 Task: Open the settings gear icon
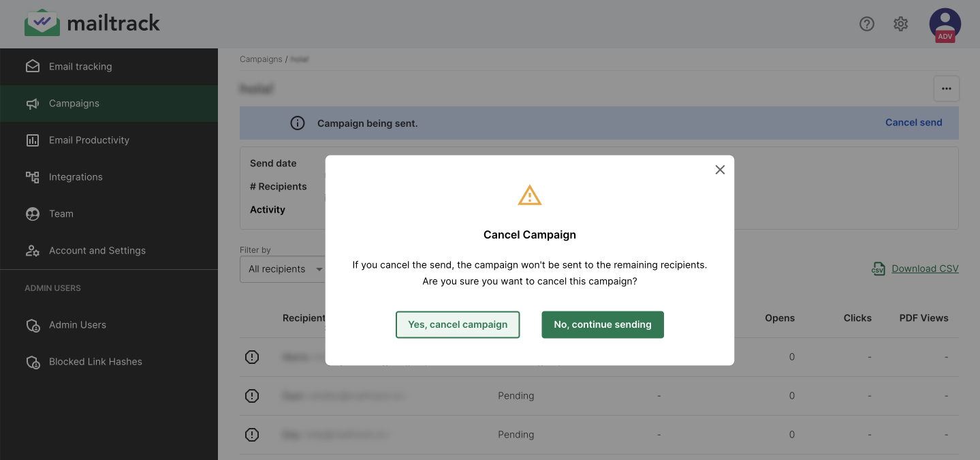(900, 24)
